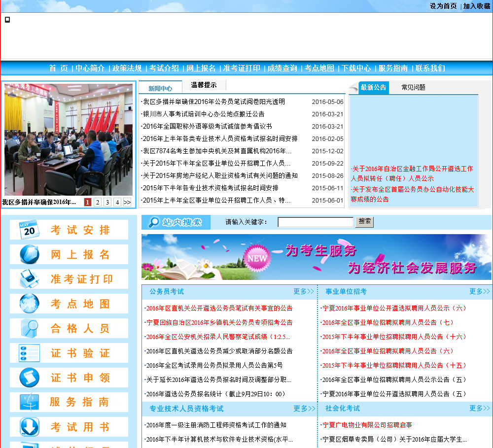Expand 更多>> for 事业单位招考 section
Image resolution: width=493 pixels, height=448 pixels.
480,291
